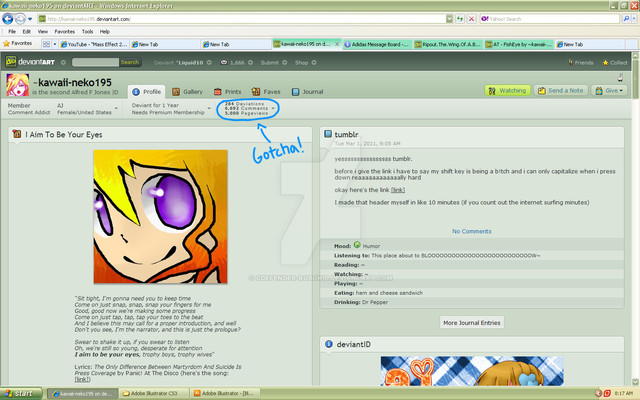Click the Favorites star button

[18, 43]
